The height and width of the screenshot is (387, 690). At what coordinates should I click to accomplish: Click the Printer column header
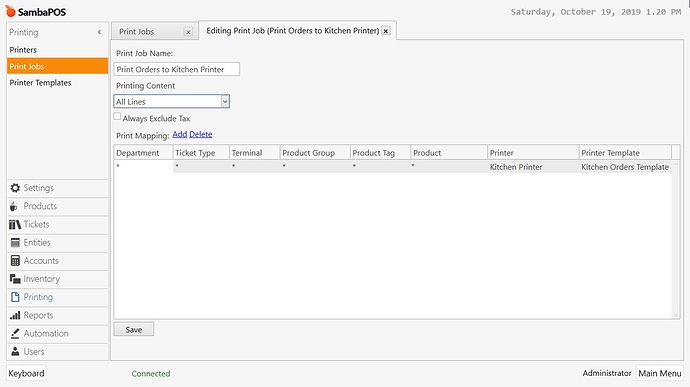pyautogui.click(x=533, y=153)
